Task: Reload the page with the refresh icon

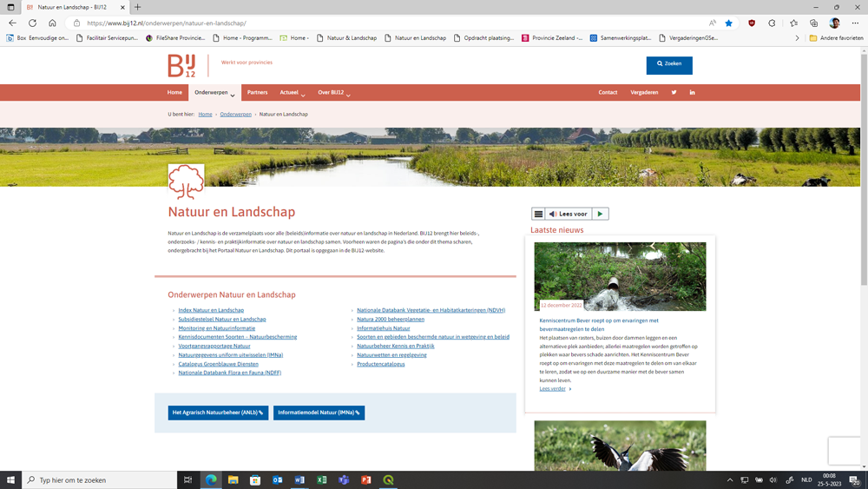Action: tap(33, 23)
